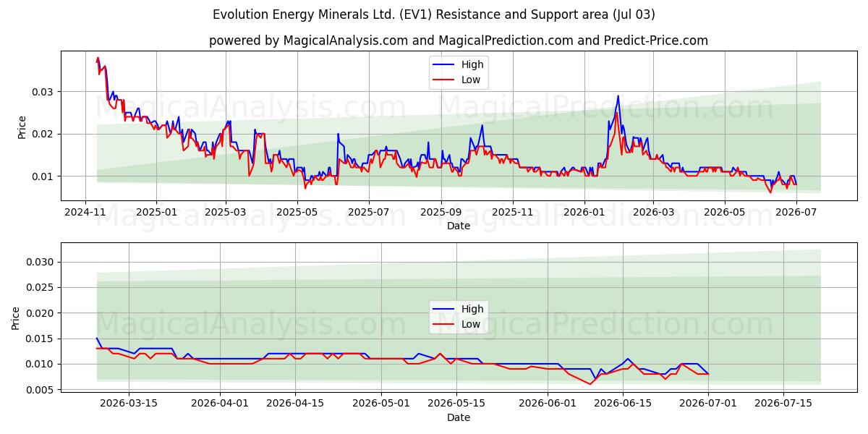Click the 2026-05-01 label on the bottom x-axis

coord(381,404)
